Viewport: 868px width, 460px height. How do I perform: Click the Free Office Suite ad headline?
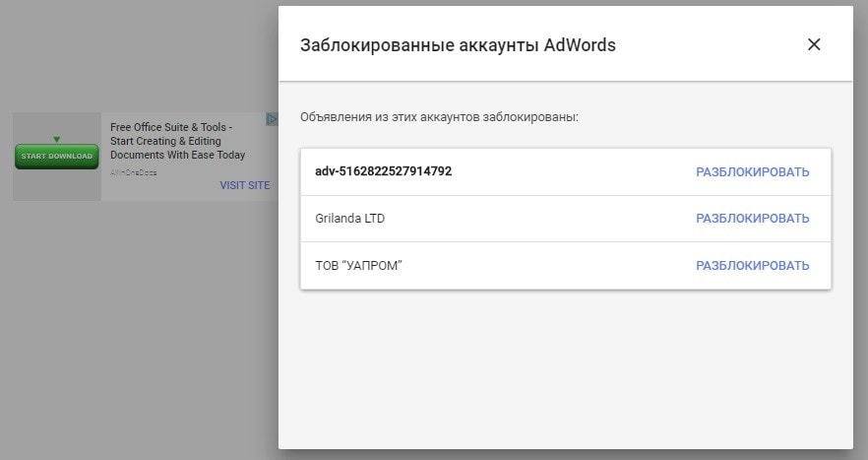[177, 141]
